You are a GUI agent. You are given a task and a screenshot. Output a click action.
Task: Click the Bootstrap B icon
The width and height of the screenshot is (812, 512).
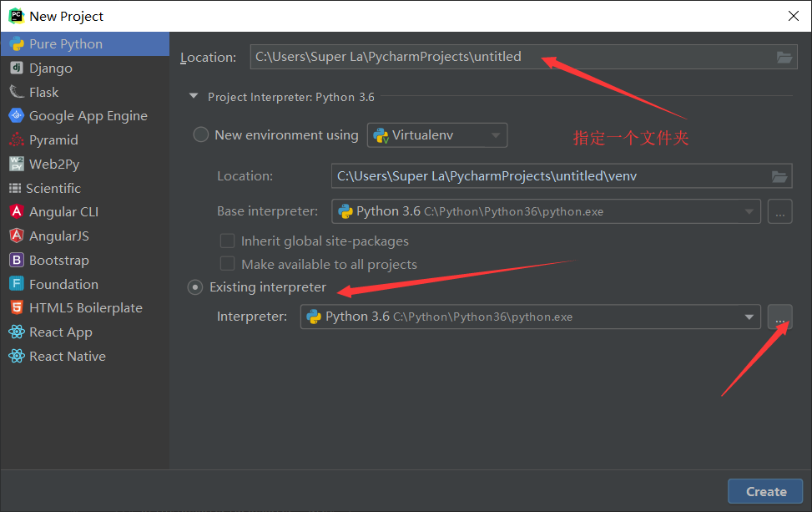click(x=17, y=260)
